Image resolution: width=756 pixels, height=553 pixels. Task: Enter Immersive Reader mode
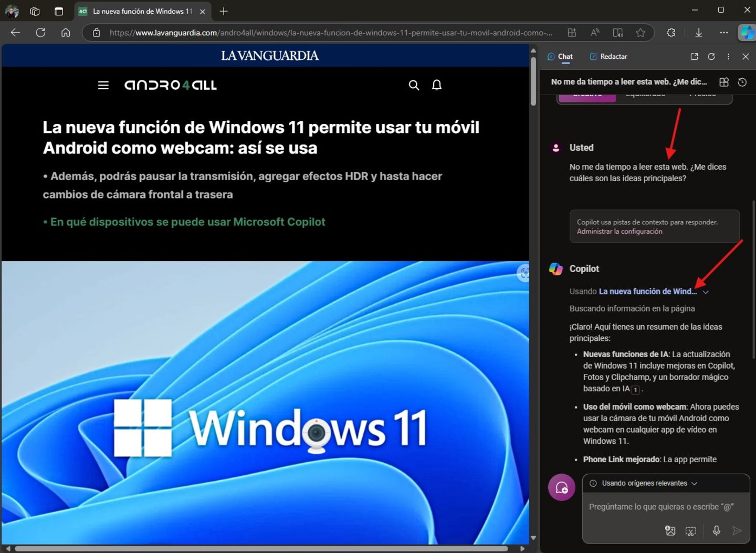618,33
